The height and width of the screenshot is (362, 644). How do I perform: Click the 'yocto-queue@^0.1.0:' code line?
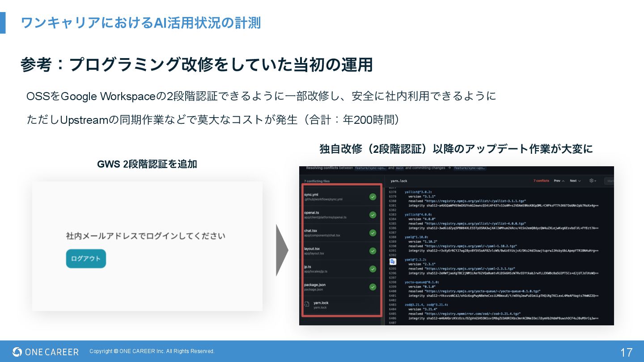point(422,282)
